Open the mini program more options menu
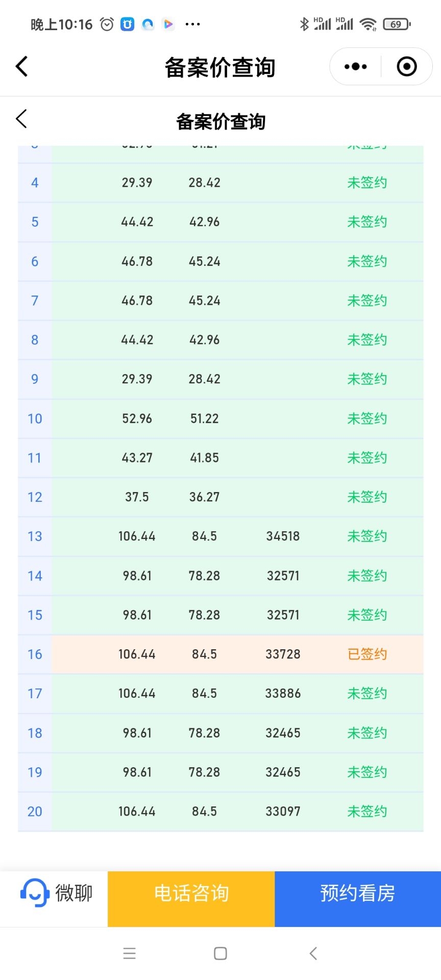441x980 pixels. coord(355,67)
